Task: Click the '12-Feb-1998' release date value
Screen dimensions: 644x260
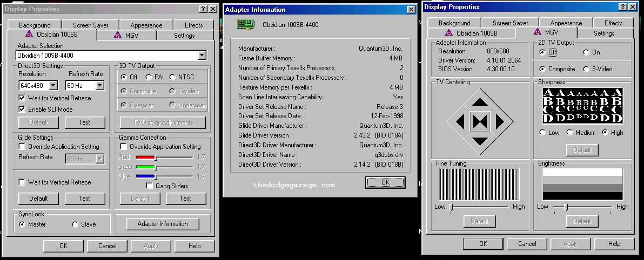Action: point(387,116)
